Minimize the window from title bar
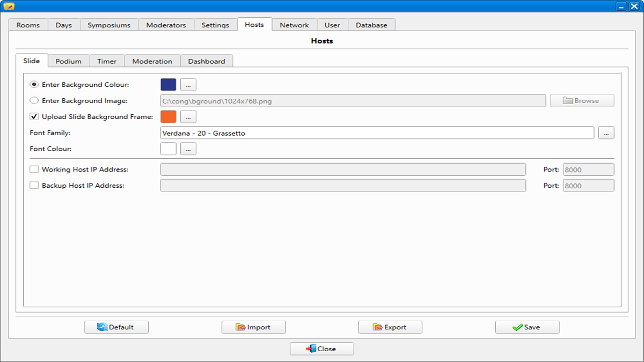 point(621,6)
